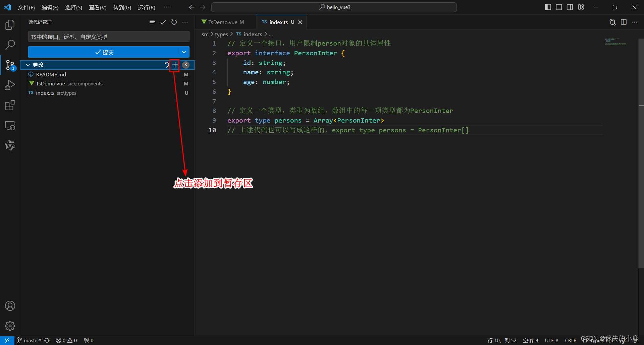644x345 pixels.
Task: Discard all changes with undo icon
Action: pyautogui.click(x=167, y=65)
